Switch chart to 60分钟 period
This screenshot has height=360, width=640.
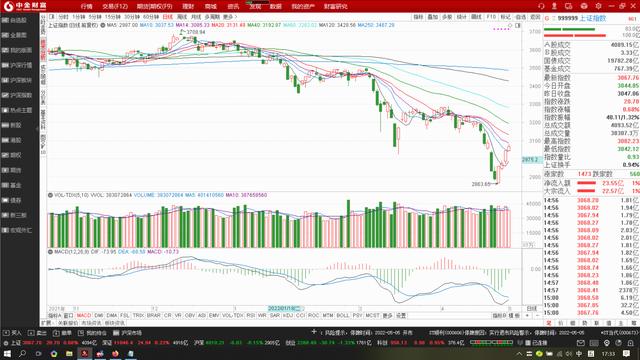(151, 17)
